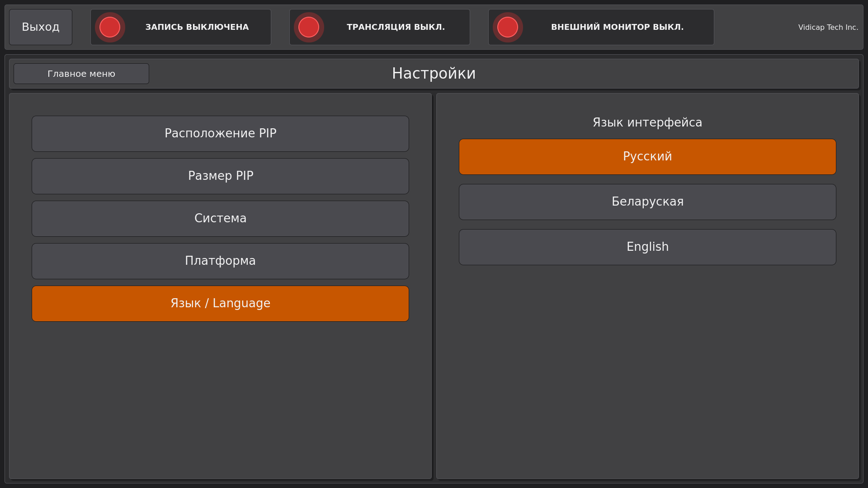
Task: Click the Vidicap Tech Inc. label
Action: [828, 28]
